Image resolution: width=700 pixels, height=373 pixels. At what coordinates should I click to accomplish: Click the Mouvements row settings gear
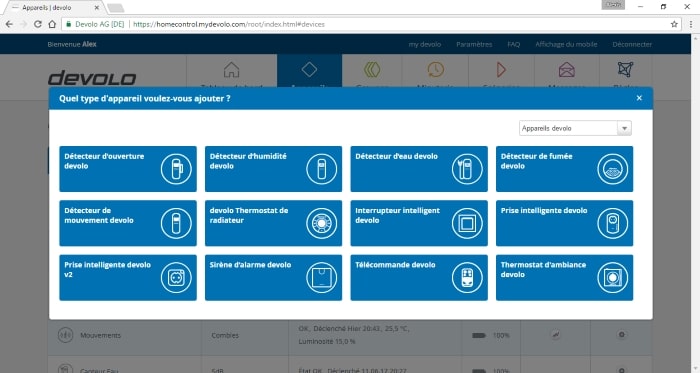pyautogui.click(x=621, y=335)
